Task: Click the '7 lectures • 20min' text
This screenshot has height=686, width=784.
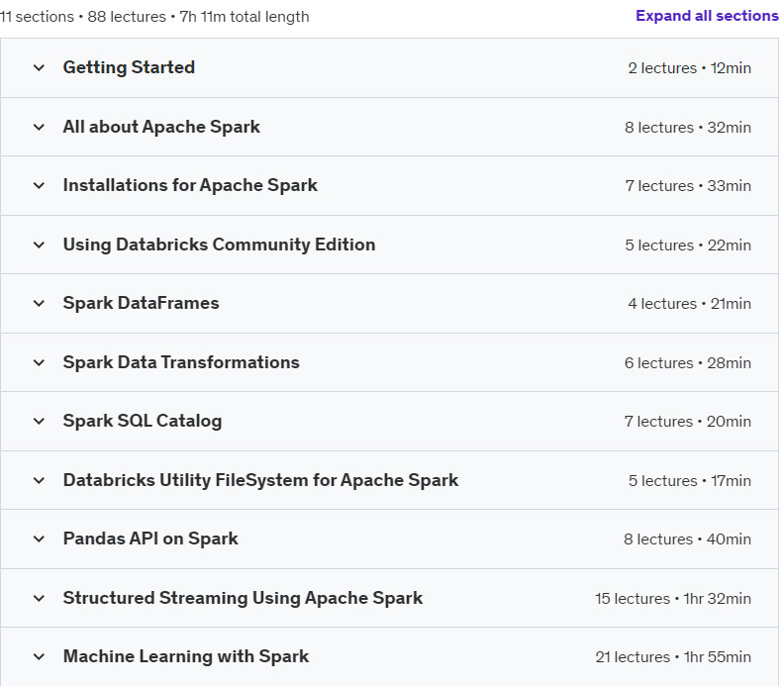Action: 688,422
